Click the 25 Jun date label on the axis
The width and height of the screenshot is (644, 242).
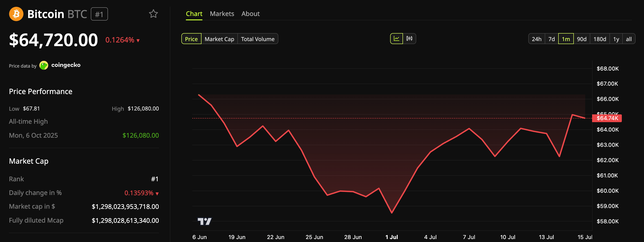(314, 237)
